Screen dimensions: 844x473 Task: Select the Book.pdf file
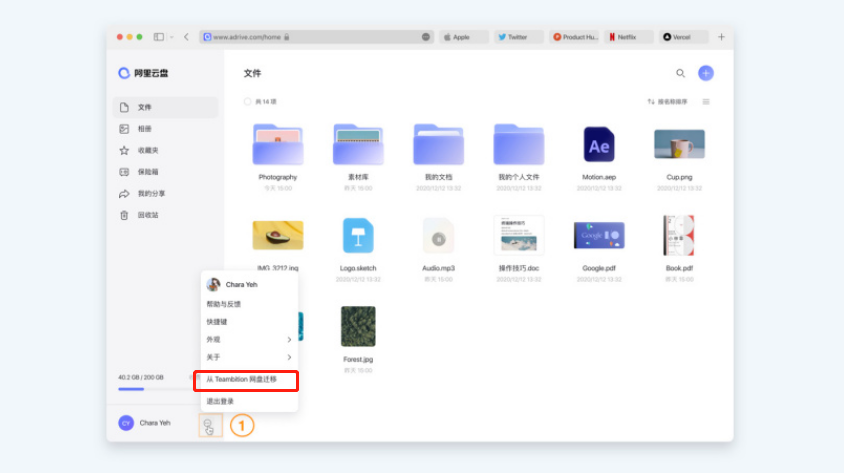[x=679, y=235]
